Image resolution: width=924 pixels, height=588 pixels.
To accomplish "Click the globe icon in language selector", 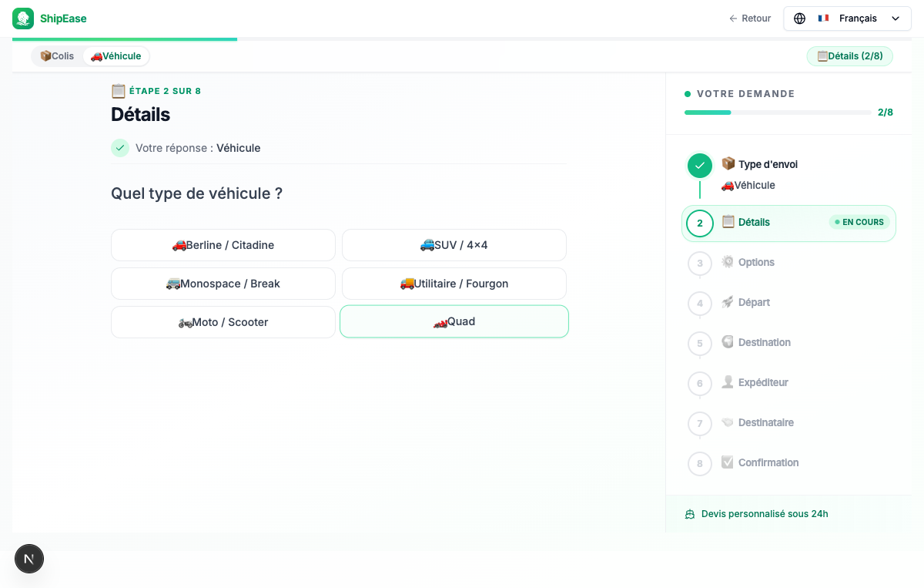I will [799, 18].
